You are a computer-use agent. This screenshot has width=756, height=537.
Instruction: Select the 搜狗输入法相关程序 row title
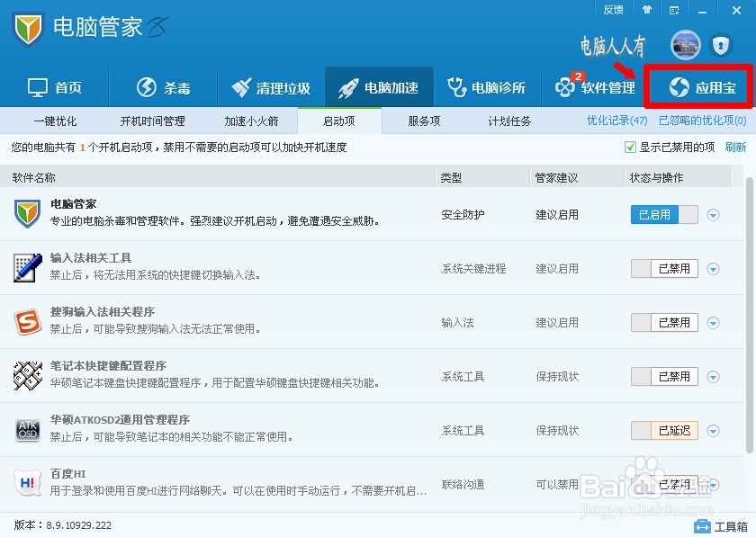103,312
